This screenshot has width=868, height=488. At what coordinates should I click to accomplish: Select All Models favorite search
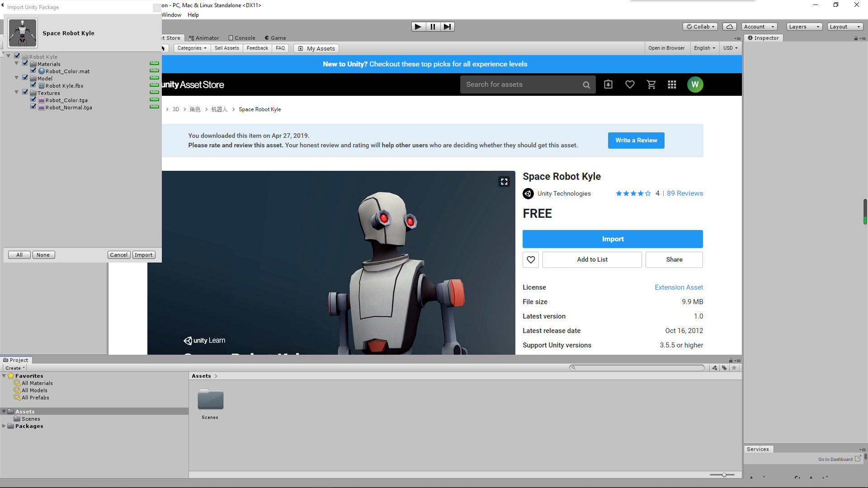[34, 390]
